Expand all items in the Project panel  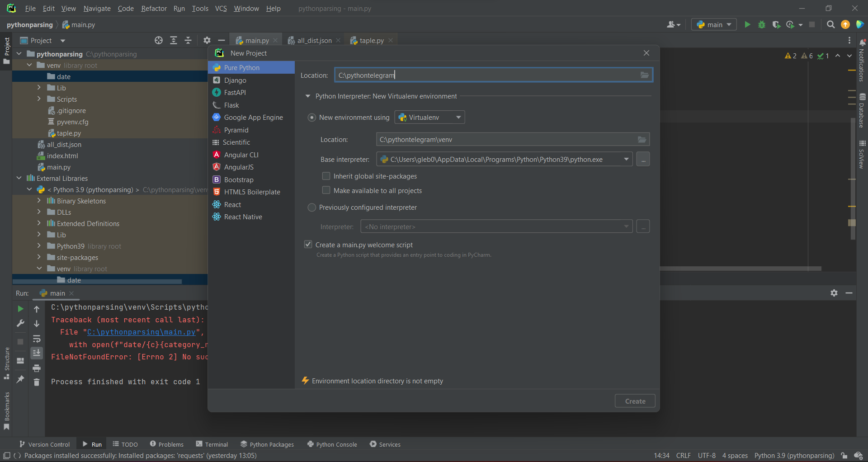click(174, 40)
